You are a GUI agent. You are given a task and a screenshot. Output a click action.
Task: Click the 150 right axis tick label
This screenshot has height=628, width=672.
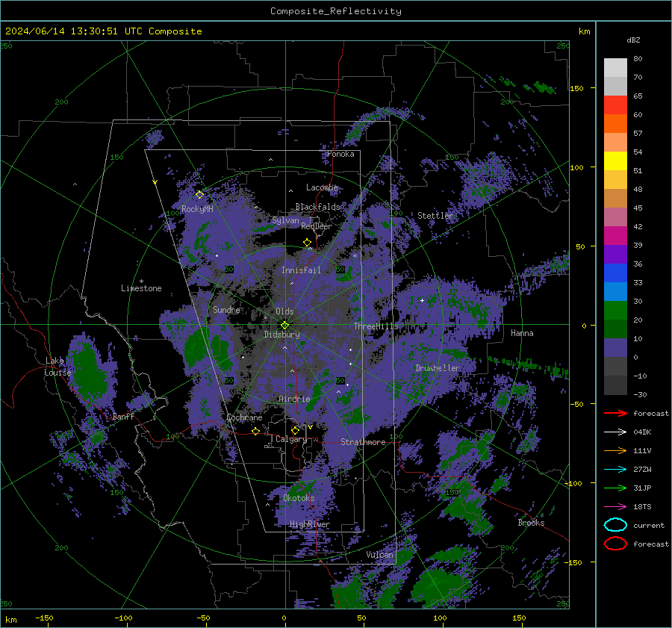pyautogui.click(x=577, y=88)
